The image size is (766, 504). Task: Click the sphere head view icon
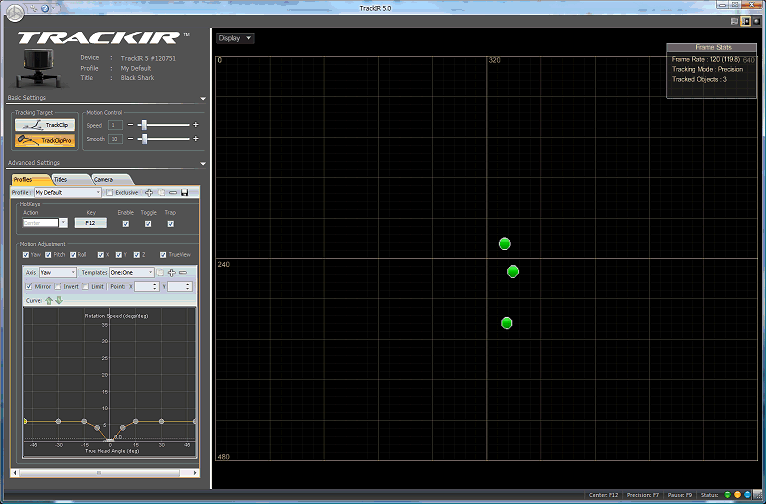tap(757, 21)
